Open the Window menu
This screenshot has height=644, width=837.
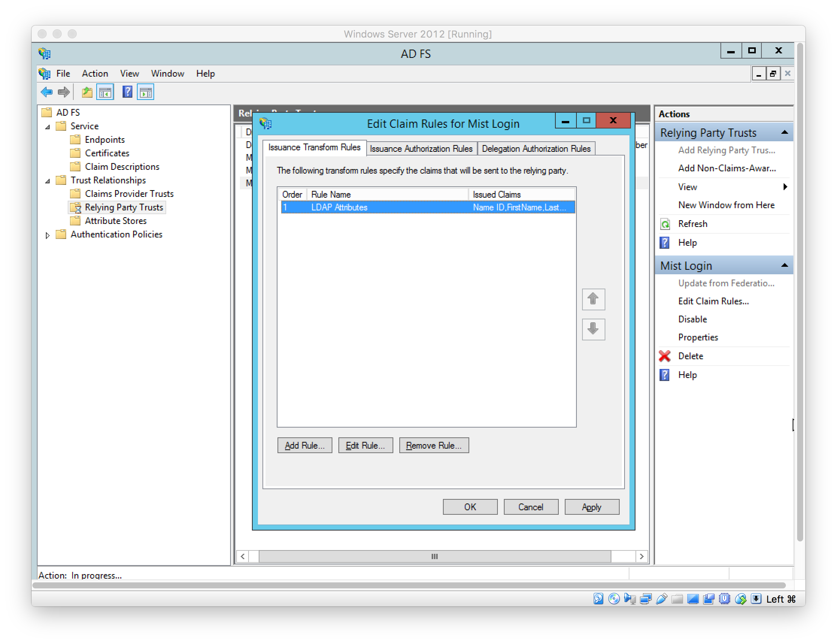point(167,73)
